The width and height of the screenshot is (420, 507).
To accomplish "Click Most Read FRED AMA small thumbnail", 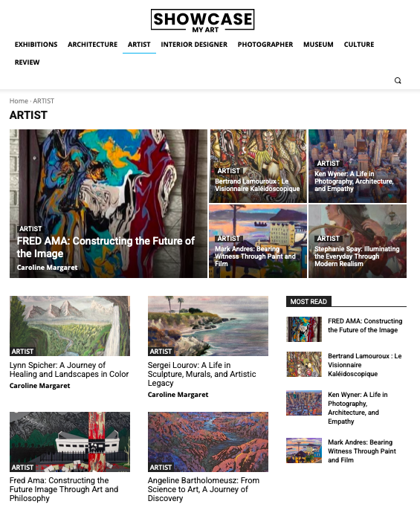I will tap(304, 329).
